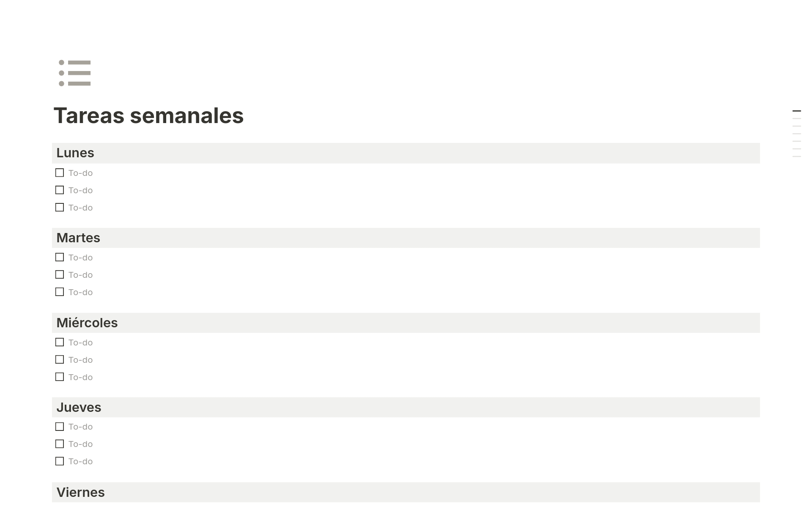Check the second to-do under Lunes
Viewport: 812px width, 507px height.
(59, 190)
